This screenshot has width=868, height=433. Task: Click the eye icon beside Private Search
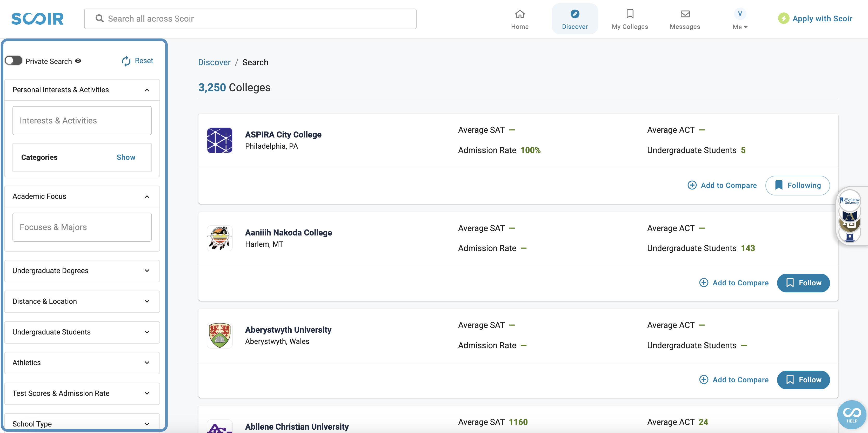click(78, 61)
